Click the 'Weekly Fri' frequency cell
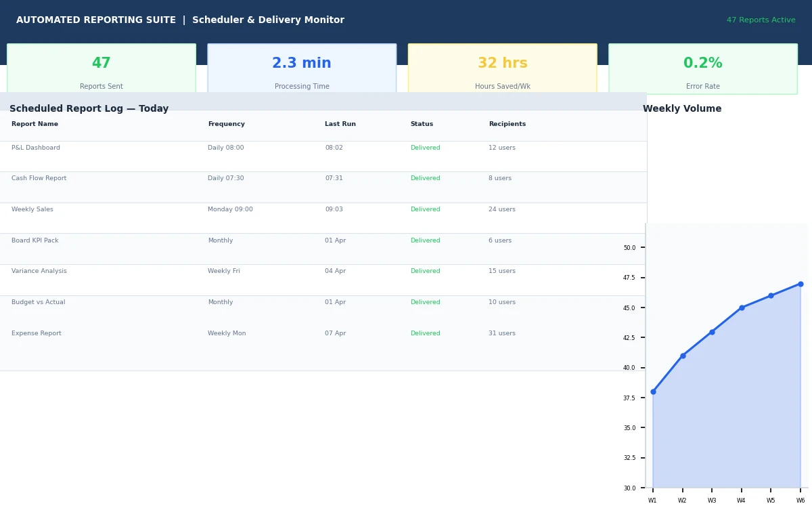Screen dimensions: 812x508 224,272
